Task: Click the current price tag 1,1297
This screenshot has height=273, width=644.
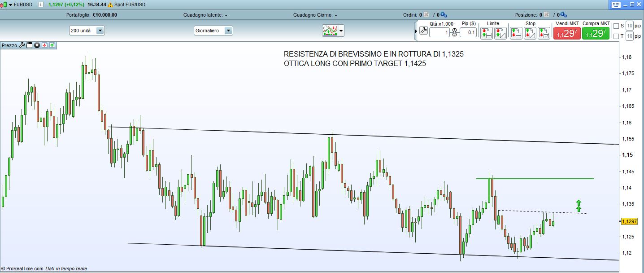Action: (629, 221)
